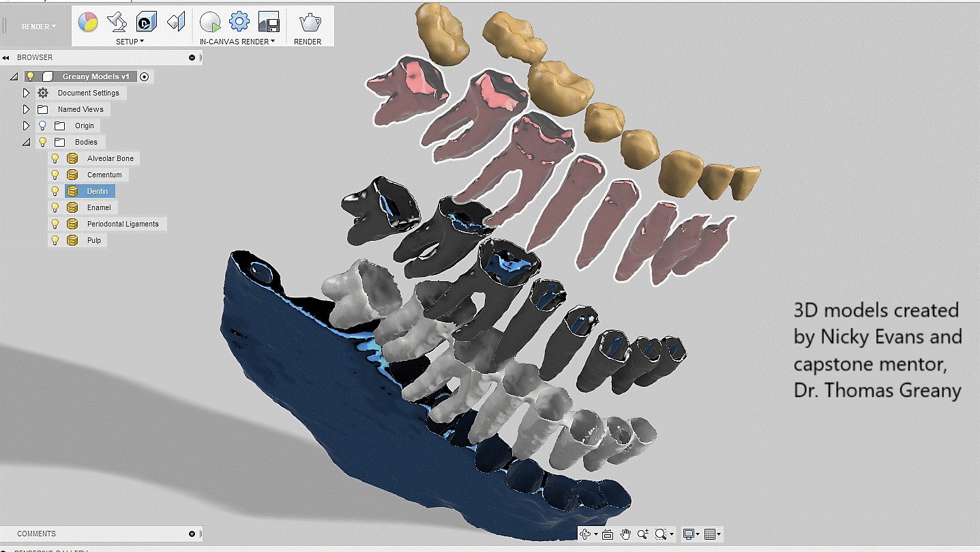Screen dimensions: 980x552
Task: Hide the Pulp body
Action: pos(55,240)
